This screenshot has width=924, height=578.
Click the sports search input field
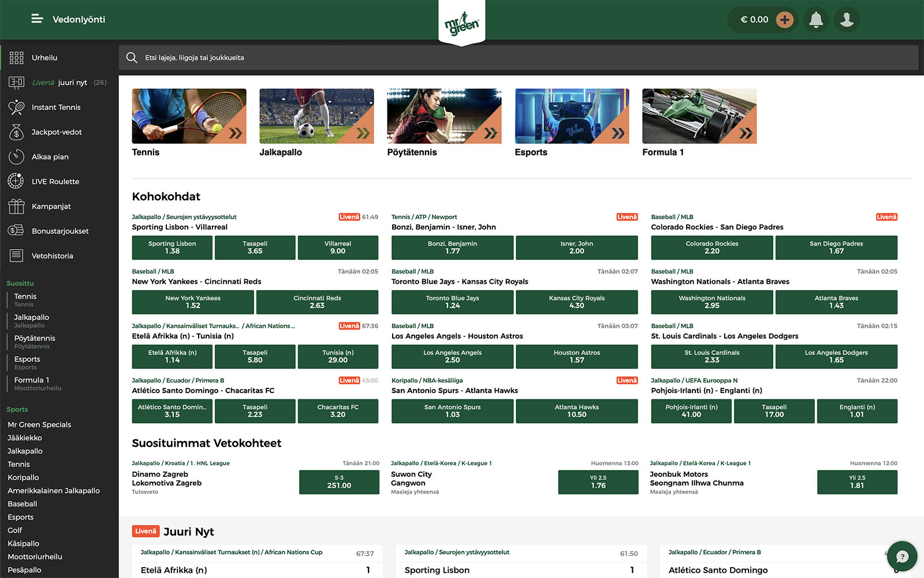[520, 58]
